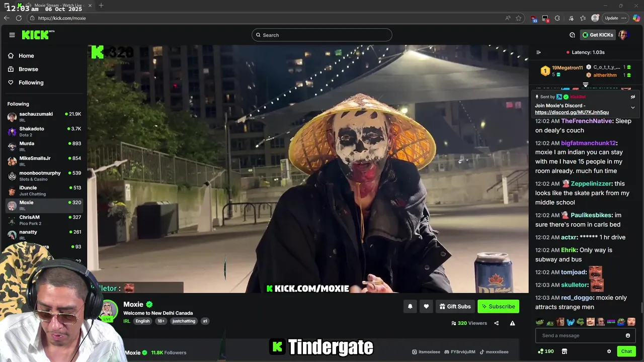Click the heart follow button for Moxie
This screenshot has height=362, width=644.
click(x=426, y=306)
